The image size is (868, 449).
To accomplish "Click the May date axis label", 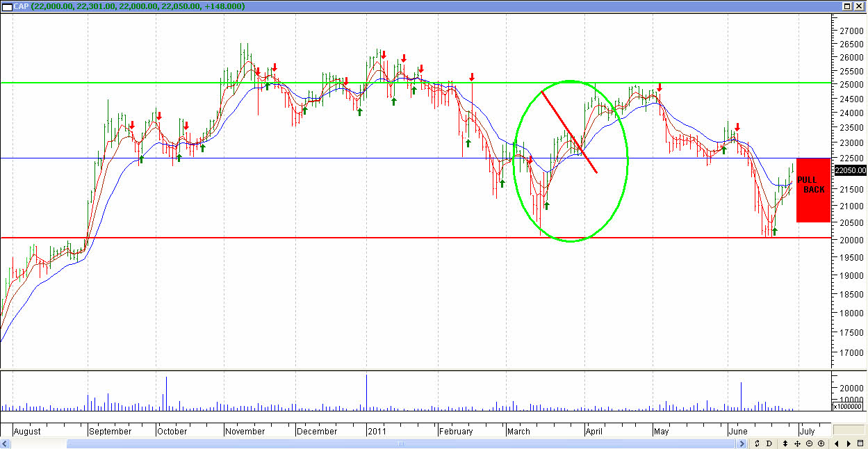I will (662, 432).
